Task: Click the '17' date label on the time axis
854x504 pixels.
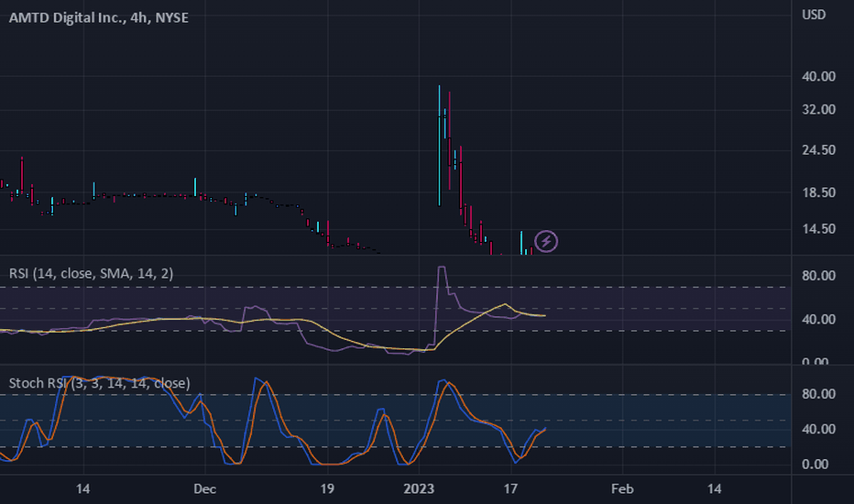Action: (510, 488)
